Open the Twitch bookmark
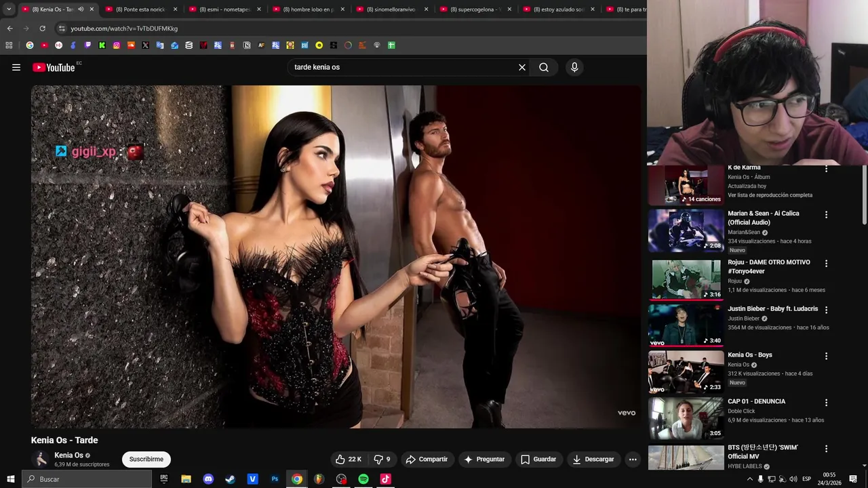 click(x=87, y=45)
